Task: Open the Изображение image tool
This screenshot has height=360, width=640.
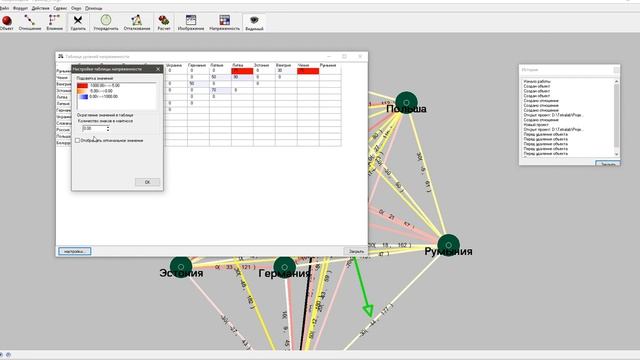Action: 191,23
